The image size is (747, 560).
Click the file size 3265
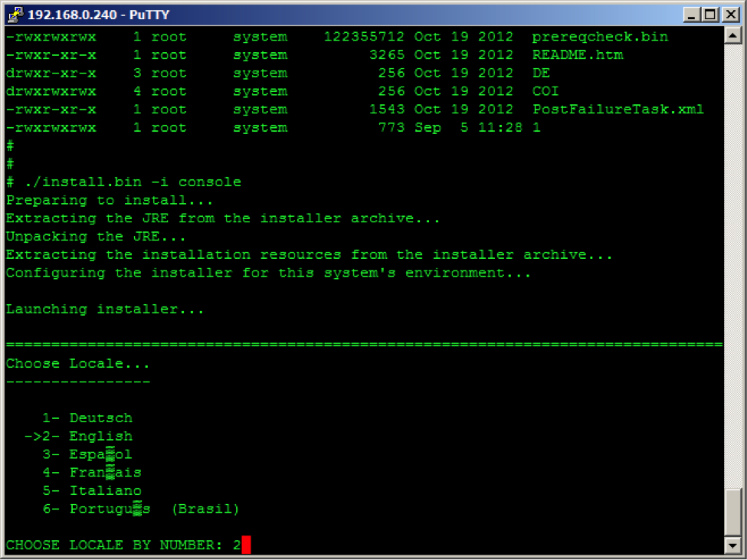click(x=387, y=55)
